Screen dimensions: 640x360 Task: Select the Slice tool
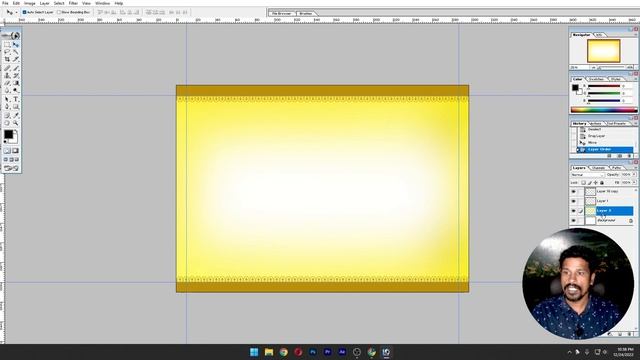tap(16, 60)
